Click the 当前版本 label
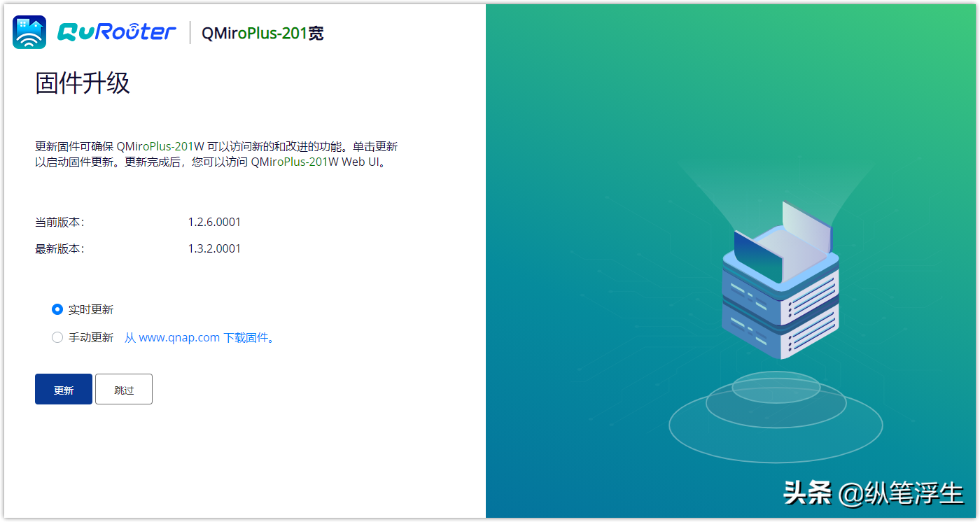980x522 pixels. 59,223
